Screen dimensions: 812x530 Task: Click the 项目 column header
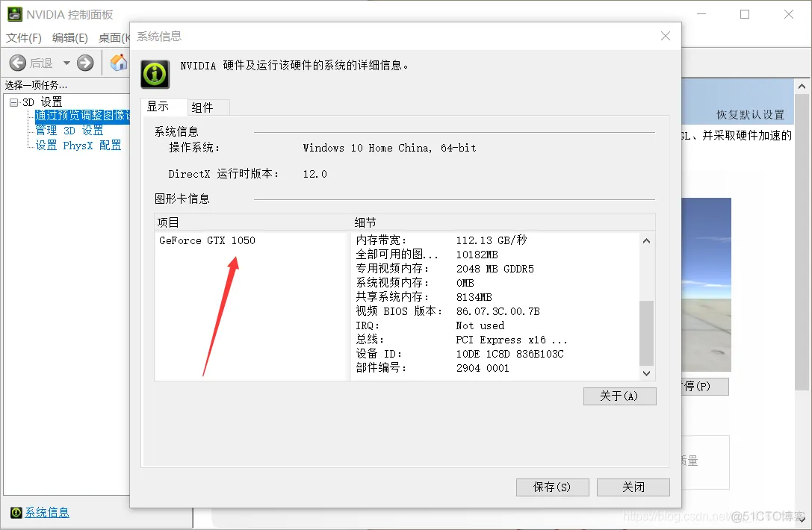click(x=252, y=222)
